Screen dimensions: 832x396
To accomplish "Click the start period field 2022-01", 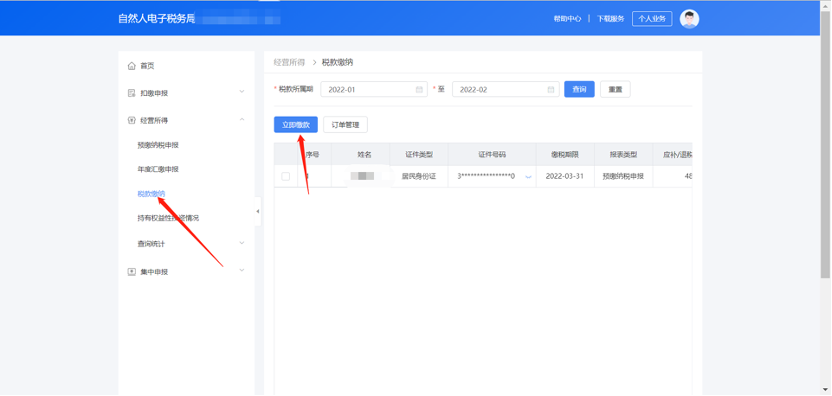I will [x=374, y=89].
